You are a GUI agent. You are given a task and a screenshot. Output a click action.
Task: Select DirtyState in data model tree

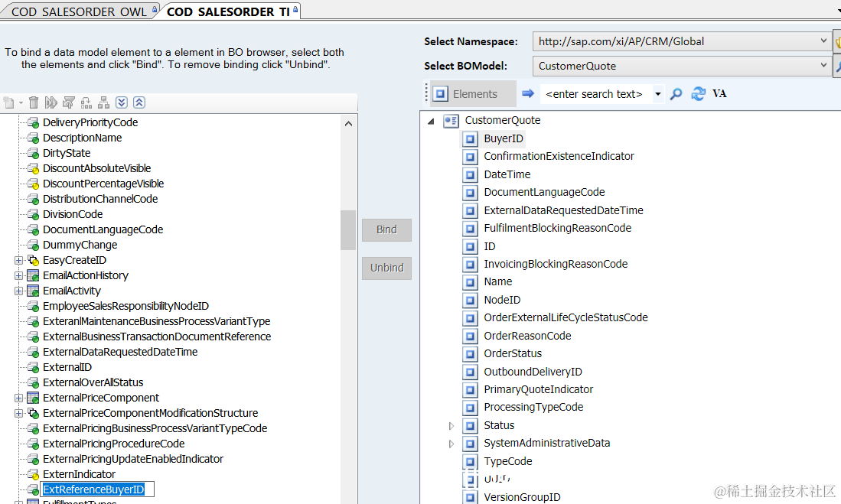click(67, 153)
